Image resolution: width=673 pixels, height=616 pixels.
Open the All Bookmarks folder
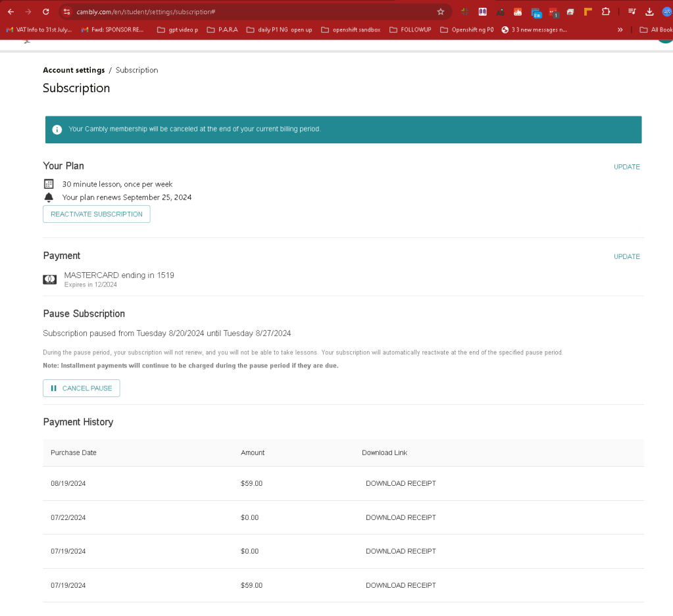click(656, 30)
